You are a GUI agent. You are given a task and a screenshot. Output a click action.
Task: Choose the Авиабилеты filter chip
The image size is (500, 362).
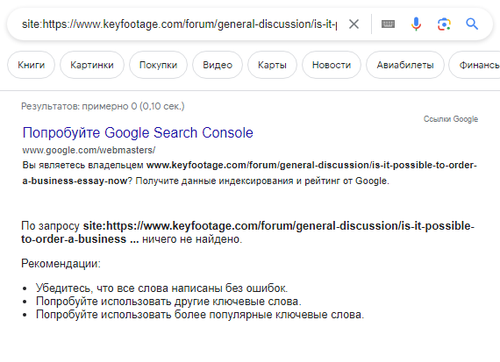pyautogui.click(x=405, y=65)
